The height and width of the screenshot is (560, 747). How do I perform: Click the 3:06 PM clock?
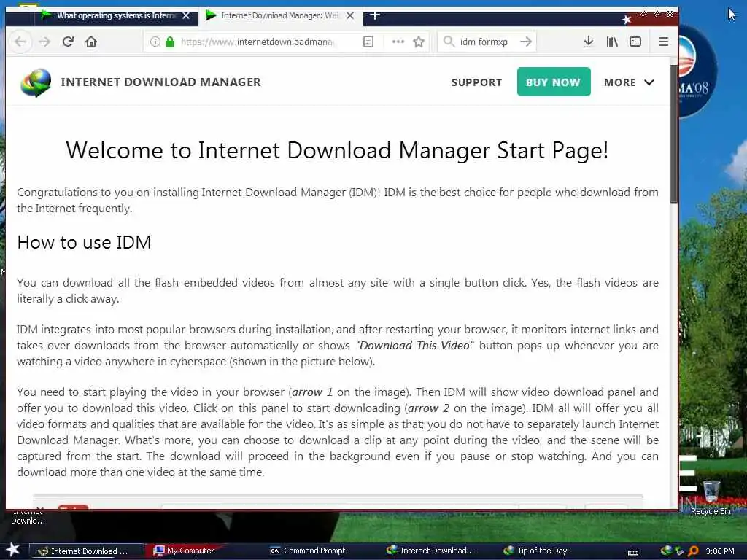[719, 551]
